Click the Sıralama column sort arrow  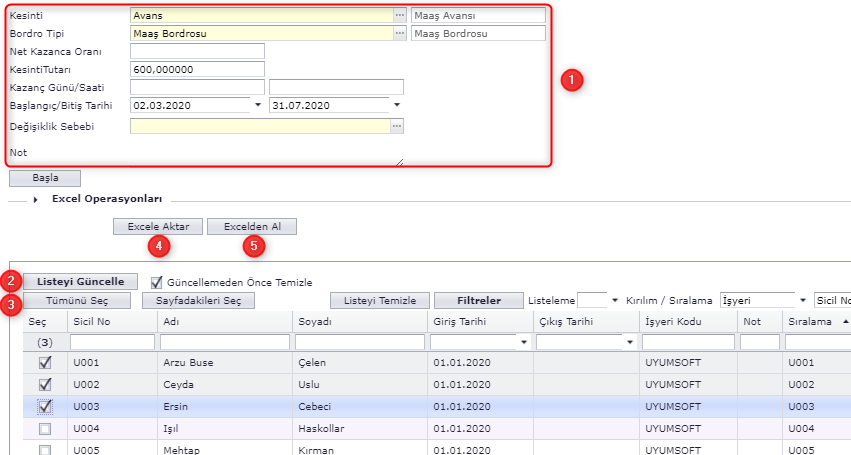point(847,321)
